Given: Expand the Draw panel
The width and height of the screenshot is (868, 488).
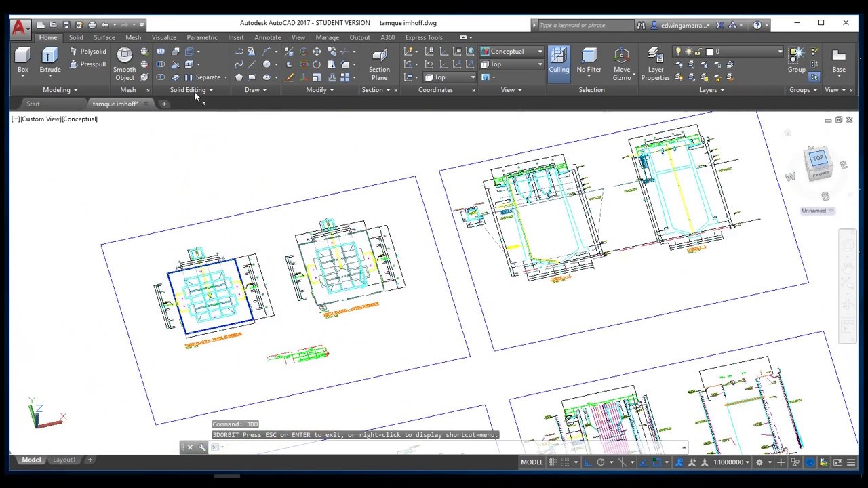Looking at the screenshot, I should 256,90.
